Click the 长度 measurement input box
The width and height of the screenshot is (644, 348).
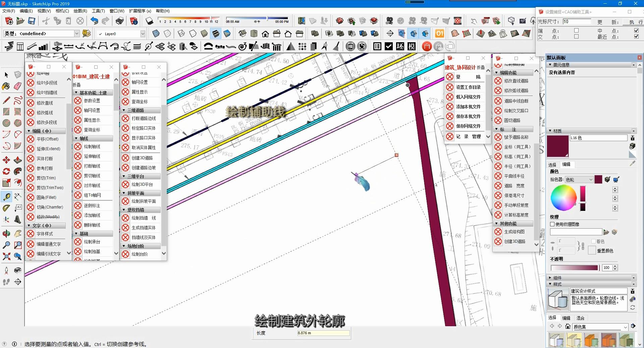323,333
